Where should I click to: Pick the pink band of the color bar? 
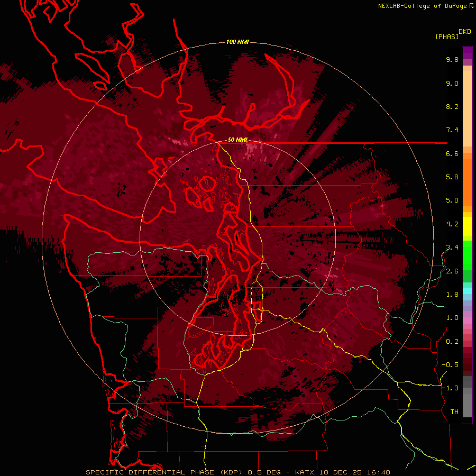click(x=467, y=321)
